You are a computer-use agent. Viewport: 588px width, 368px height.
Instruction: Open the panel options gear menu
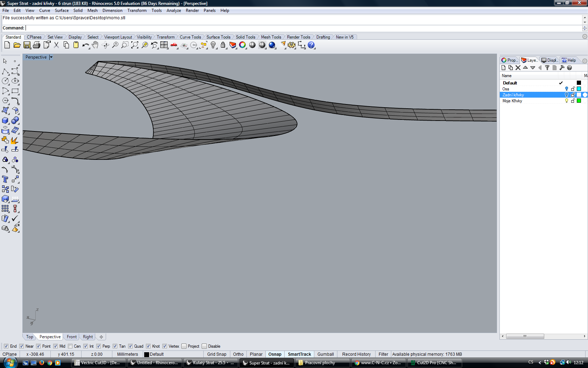[584, 61]
